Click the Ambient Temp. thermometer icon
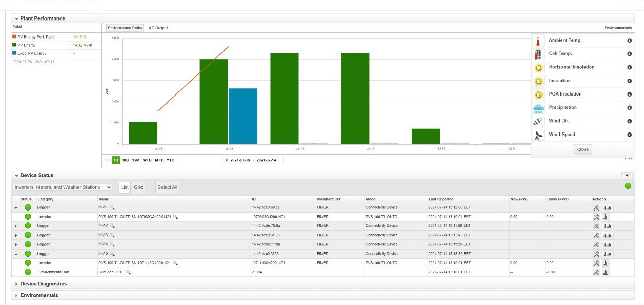Image resolution: width=644 pixels, height=305 pixels. (x=538, y=41)
